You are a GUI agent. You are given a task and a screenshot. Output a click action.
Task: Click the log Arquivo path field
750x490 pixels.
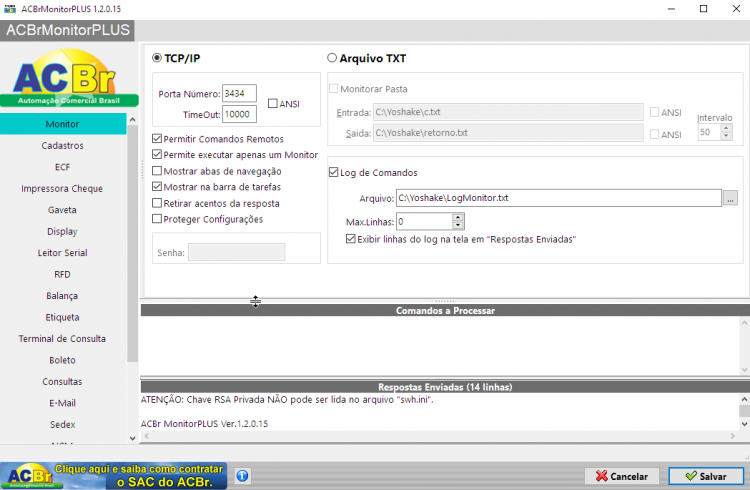559,198
